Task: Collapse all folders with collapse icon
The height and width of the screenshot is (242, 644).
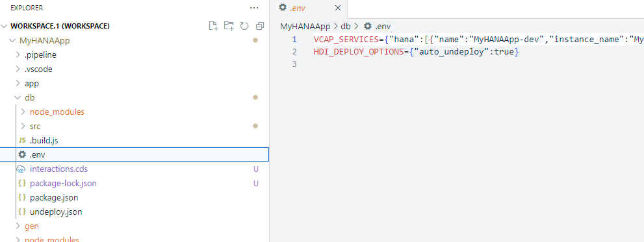Action: point(259,26)
